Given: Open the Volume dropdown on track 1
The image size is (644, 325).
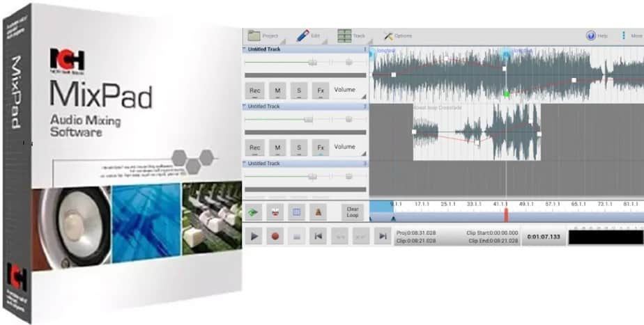Looking at the screenshot, I should pyautogui.click(x=349, y=90).
